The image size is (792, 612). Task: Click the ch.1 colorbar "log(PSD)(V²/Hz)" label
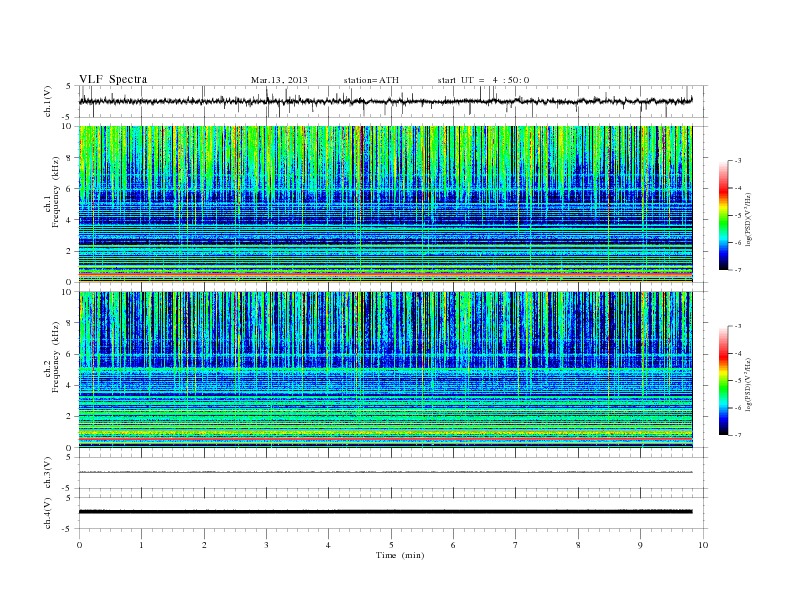pyautogui.click(x=749, y=219)
